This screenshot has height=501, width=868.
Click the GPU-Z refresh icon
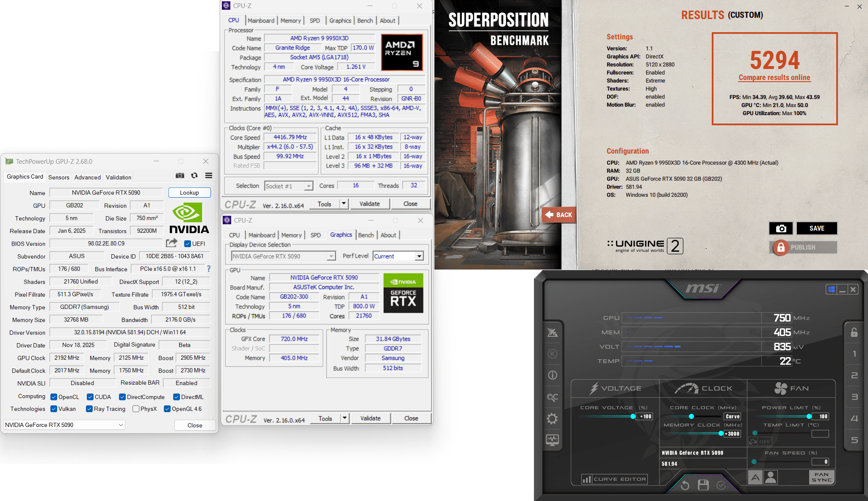click(194, 176)
